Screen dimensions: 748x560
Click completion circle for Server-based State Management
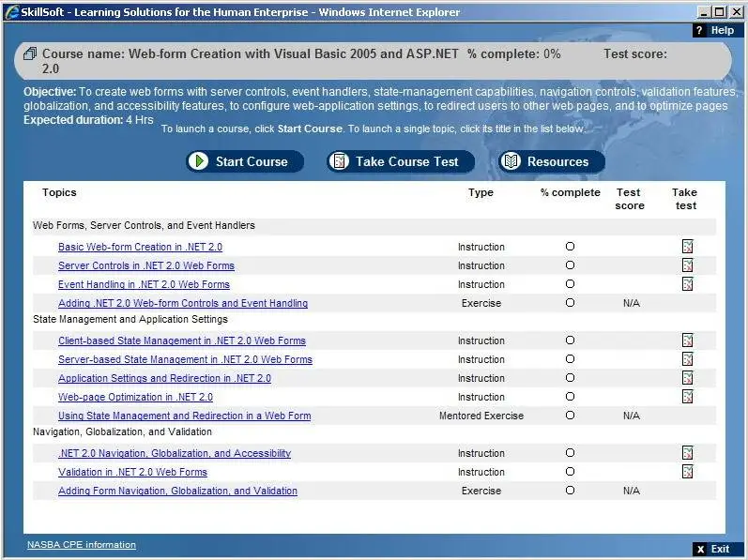click(570, 359)
